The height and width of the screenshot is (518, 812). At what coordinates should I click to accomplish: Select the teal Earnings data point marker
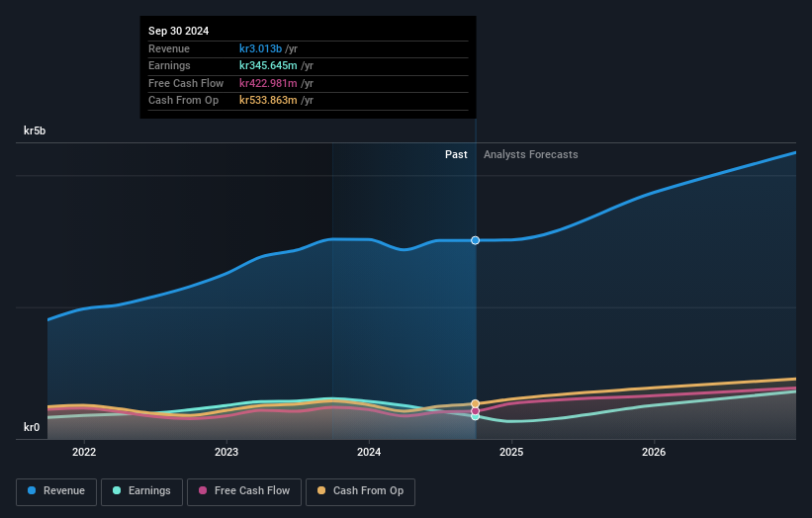(x=476, y=416)
